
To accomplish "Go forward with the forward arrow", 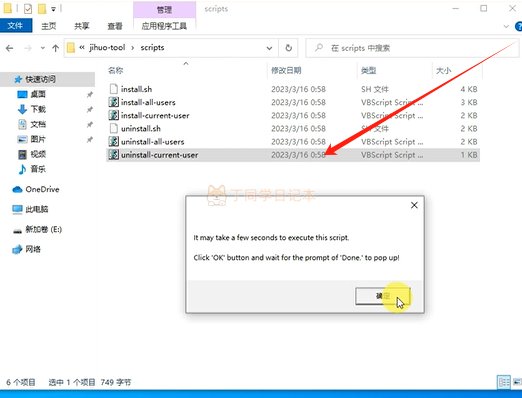I will 28,48.
